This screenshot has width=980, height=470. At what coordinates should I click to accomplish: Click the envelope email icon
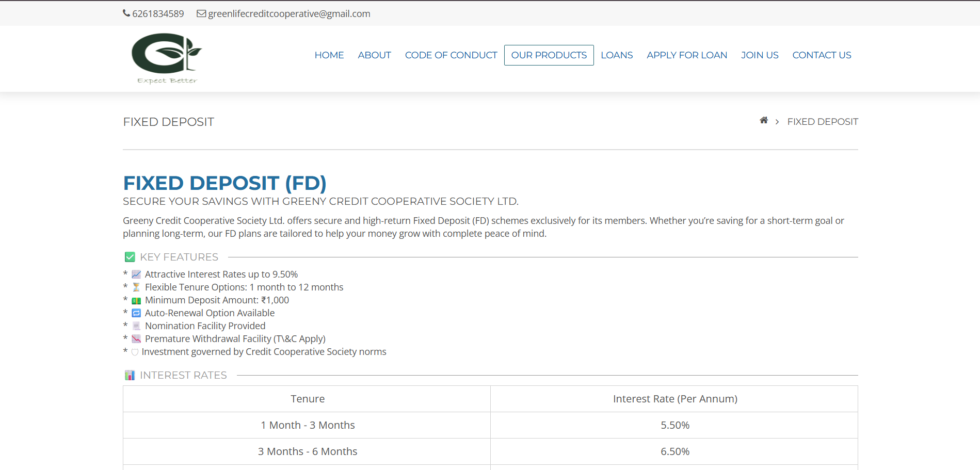[201, 13]
